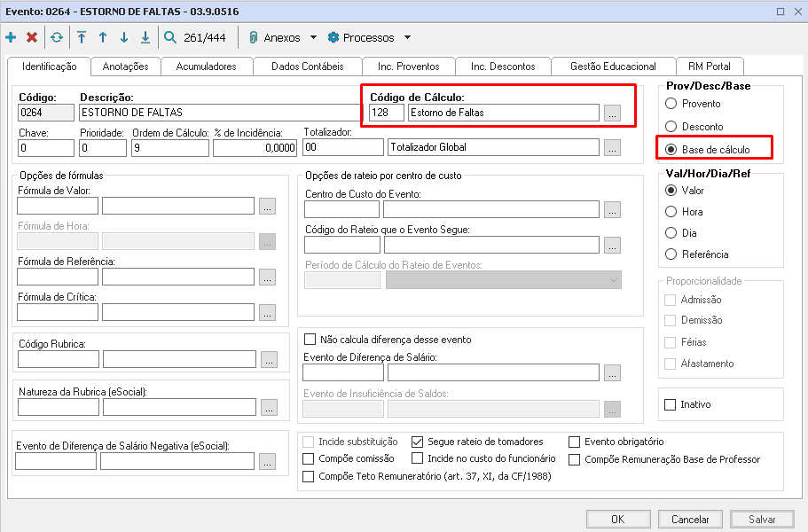
Task: Enable Incide no custo do funcionário
Action: (418, 458)
